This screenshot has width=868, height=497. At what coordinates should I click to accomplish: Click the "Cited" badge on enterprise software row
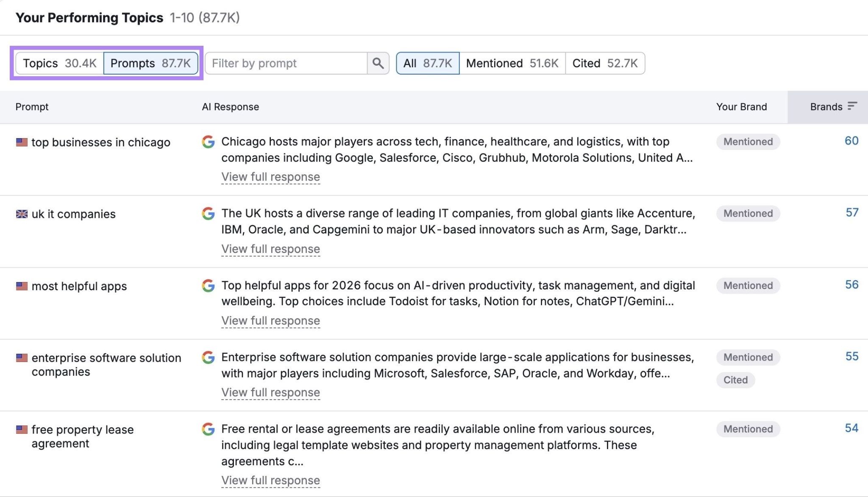(735, 380)
